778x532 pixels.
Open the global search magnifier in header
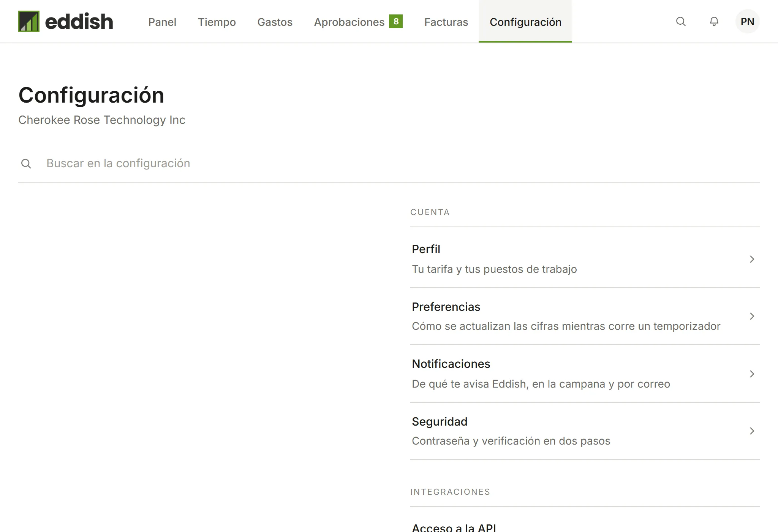[681, 22]
